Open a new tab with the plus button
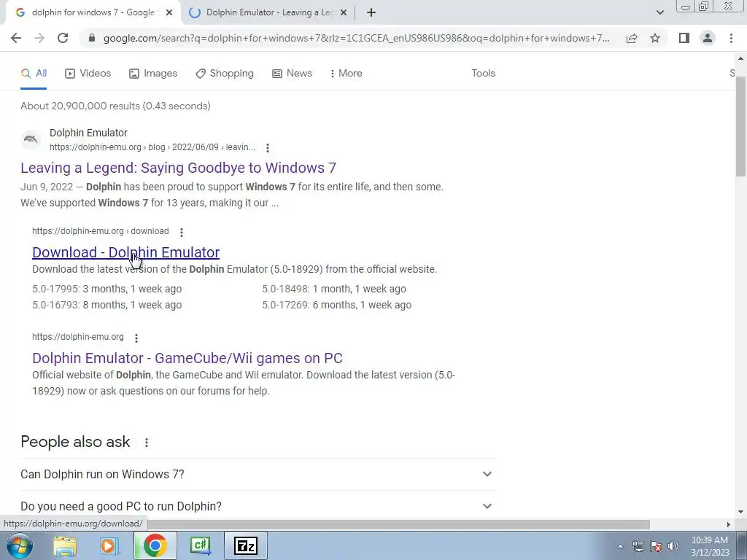The image size is (747, 560). (x=371, y=12)
